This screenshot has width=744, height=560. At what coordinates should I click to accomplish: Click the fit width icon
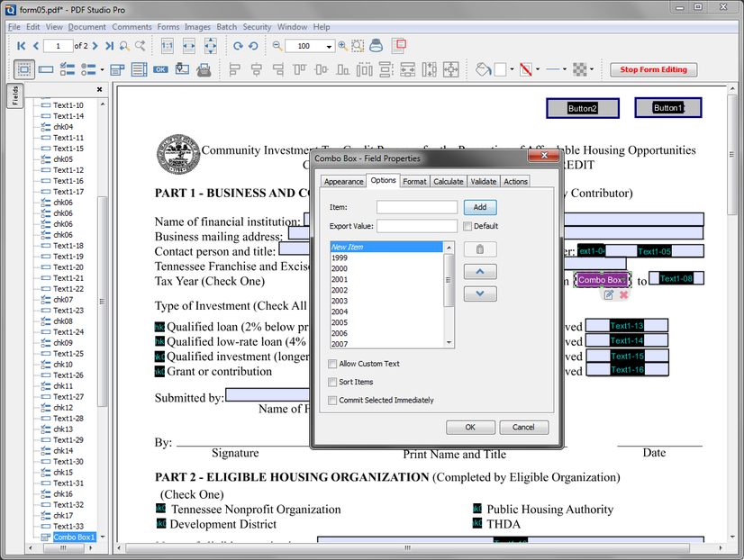(x=189, y=46)
